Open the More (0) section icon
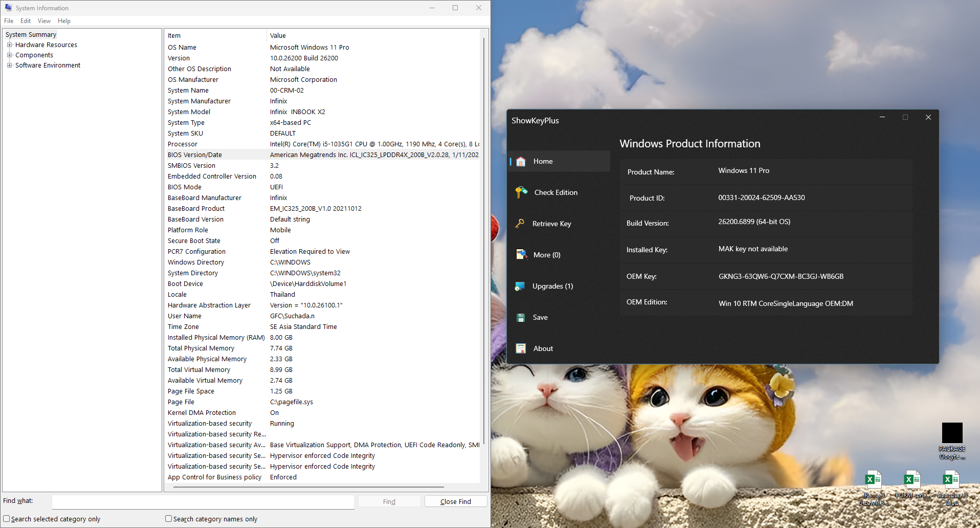 click(x=521, y=255)
